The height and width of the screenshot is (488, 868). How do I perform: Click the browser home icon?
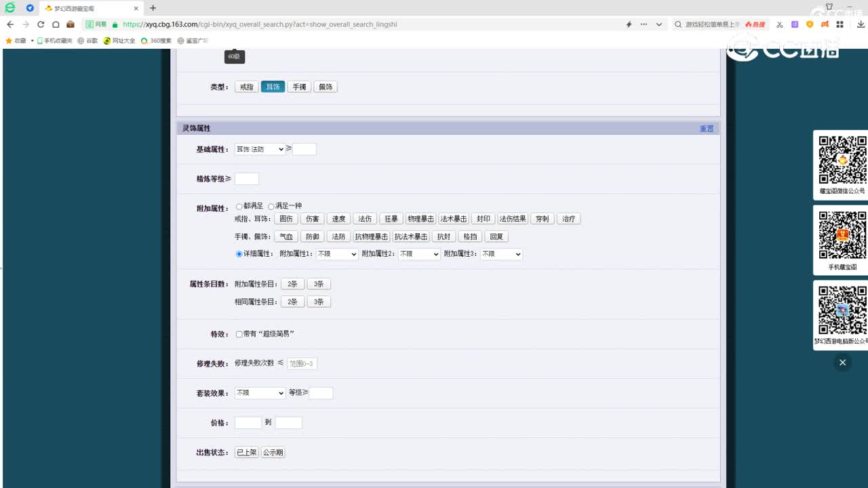(x=56, y=24)
